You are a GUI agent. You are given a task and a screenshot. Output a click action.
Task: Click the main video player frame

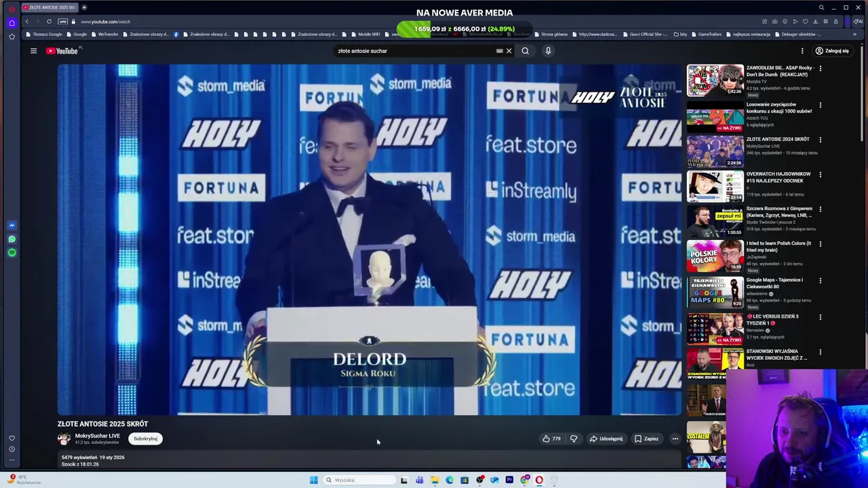pos(370,239)
